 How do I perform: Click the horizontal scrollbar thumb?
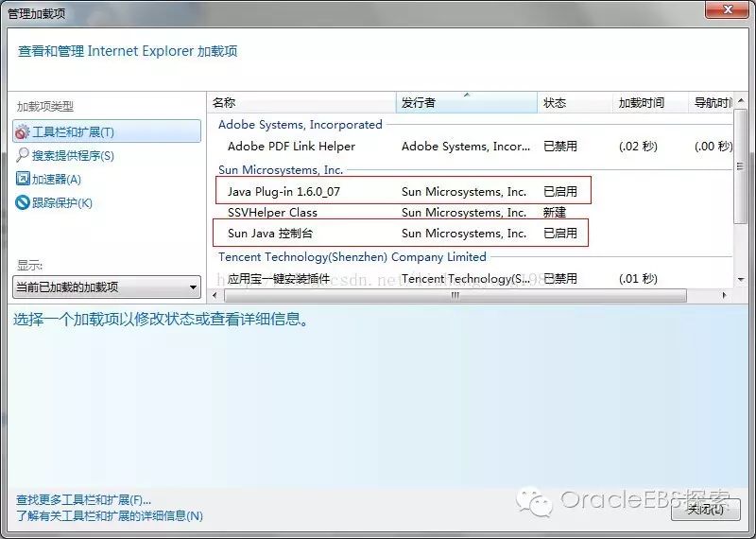pos(455,295)
